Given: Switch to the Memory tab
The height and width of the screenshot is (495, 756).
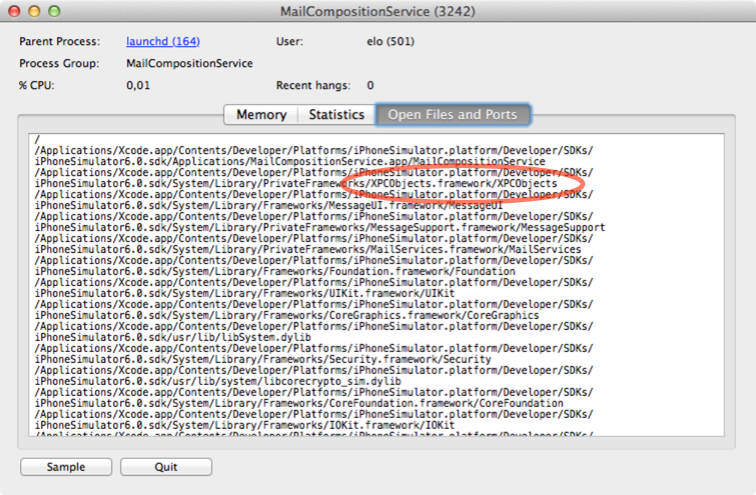Looking at the screenshot, I should (x=260, y=115).
